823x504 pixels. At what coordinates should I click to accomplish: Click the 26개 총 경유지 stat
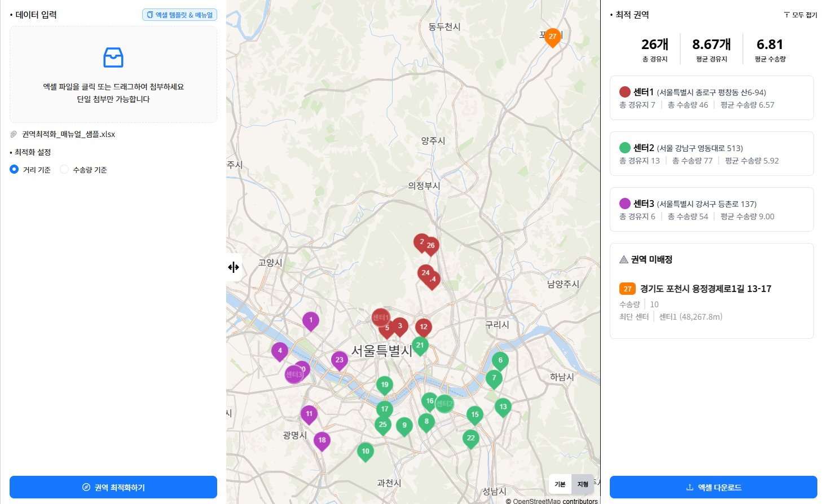655,50
